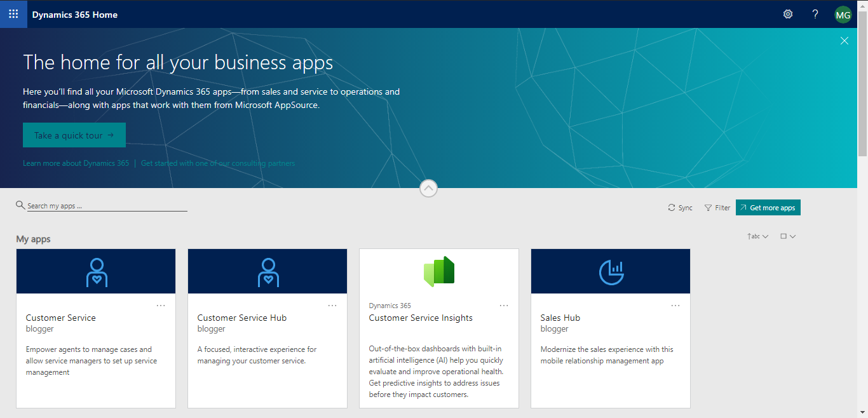Open the tile view size dropdown
Screen dimensions: 868x418
click(788, 236)
